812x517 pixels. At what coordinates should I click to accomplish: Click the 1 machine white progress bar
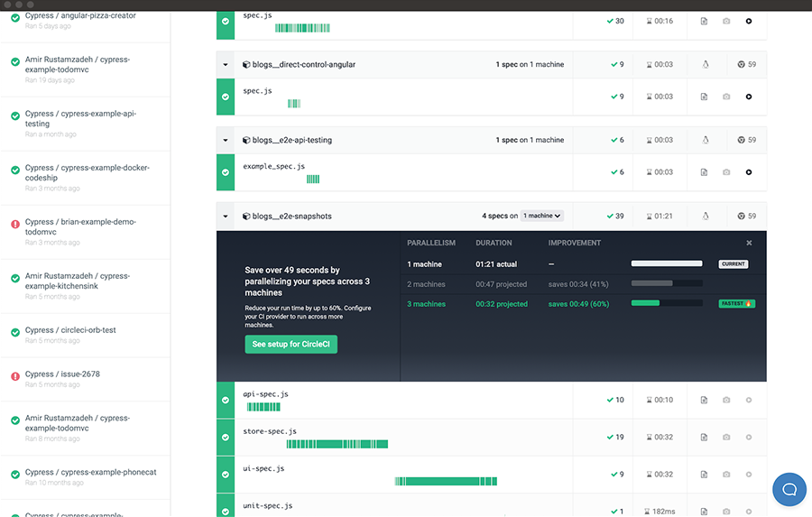coord(667,263)
